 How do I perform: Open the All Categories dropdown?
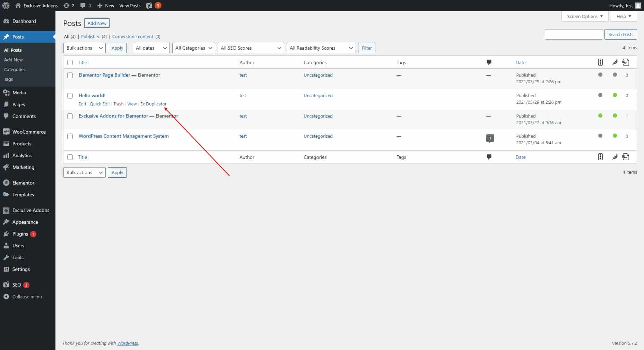[x=194, y=48]
